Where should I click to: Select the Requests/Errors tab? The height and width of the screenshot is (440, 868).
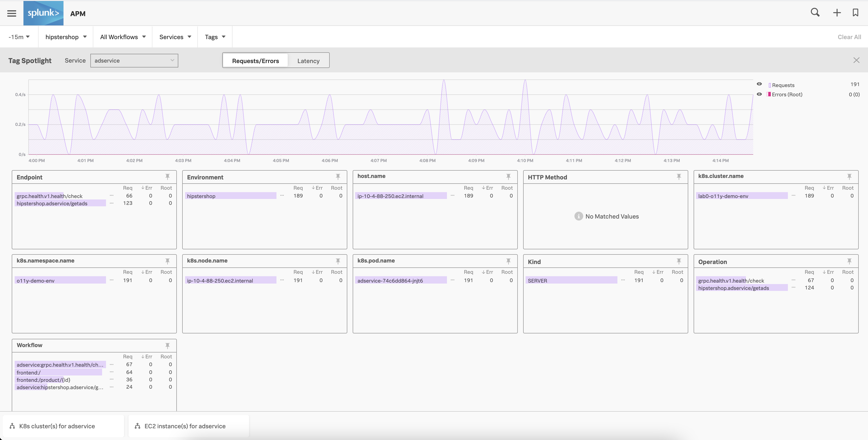[255, 60]
